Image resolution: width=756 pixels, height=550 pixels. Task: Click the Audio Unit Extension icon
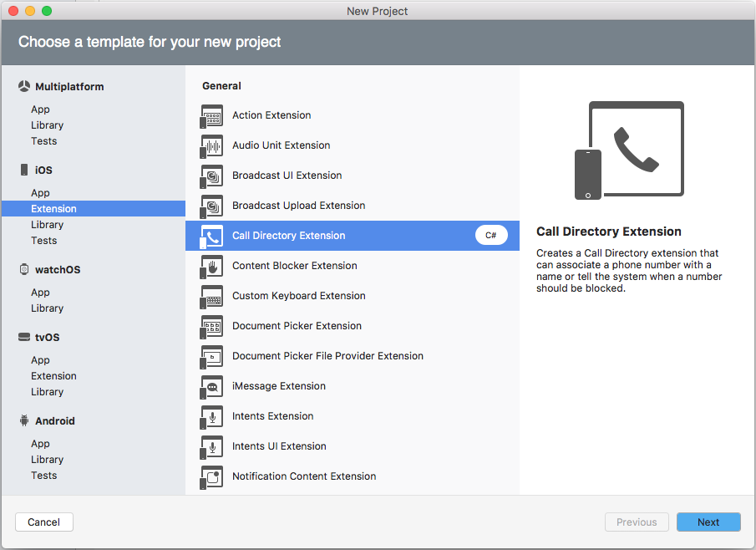coord(212,145)
